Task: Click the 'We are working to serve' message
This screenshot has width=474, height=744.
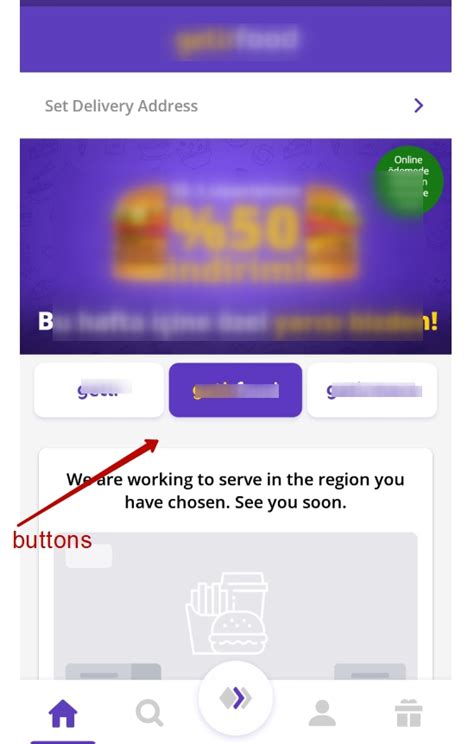Action: pyautogui.click(x=235, y=491)
